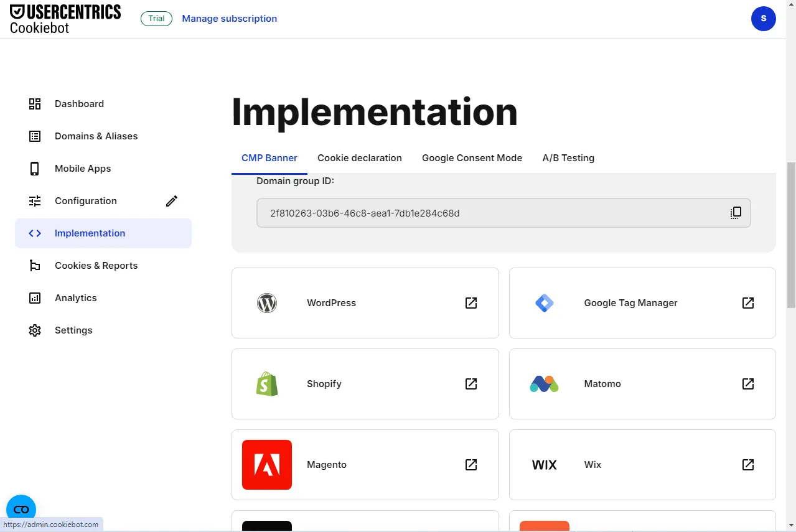Viewport: 796px width, 532px height.
Task: Open Cookies & Reports menu item
Action: click(x=103, y=266)
